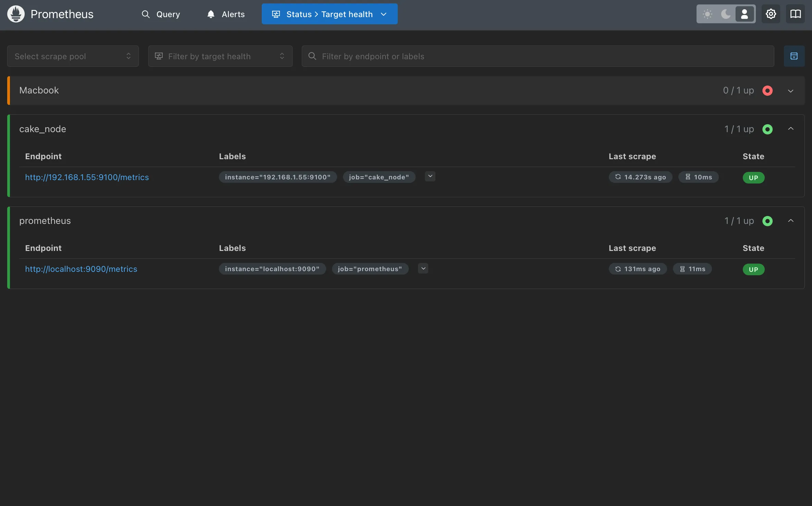Screen dimensions: 812x506
Task: Open http://192.168.1.55:9100/metrics endpoint link
Action: pos(87,177)
